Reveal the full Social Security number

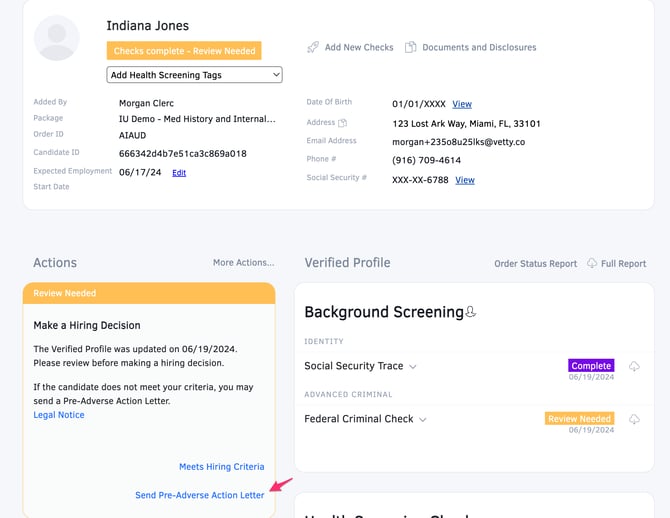pos(465,180)
